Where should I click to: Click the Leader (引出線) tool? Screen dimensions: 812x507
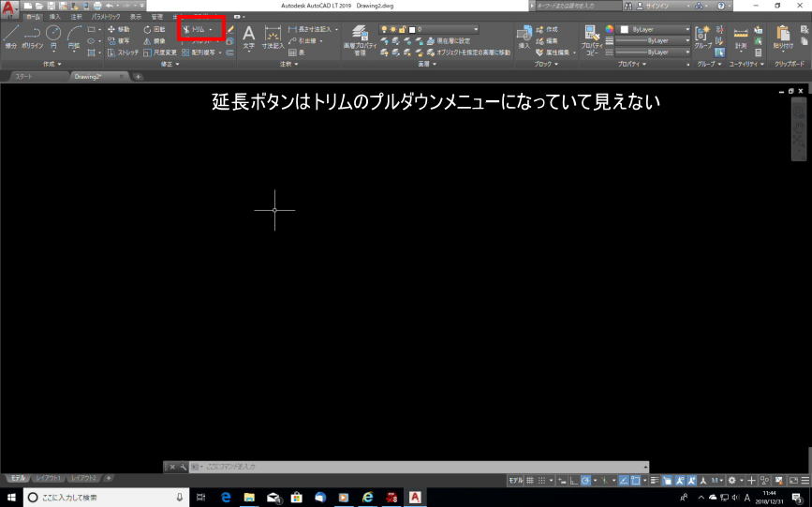click(305, 41)
